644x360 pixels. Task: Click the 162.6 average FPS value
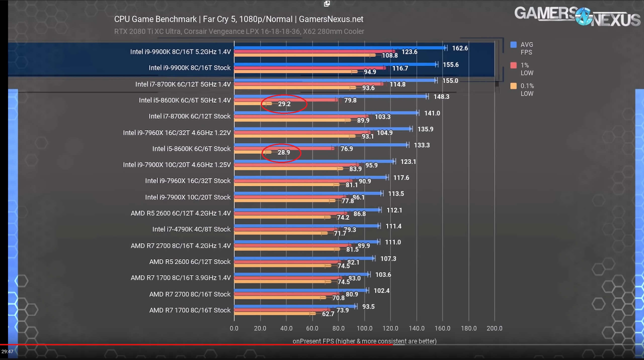[460, 48]
